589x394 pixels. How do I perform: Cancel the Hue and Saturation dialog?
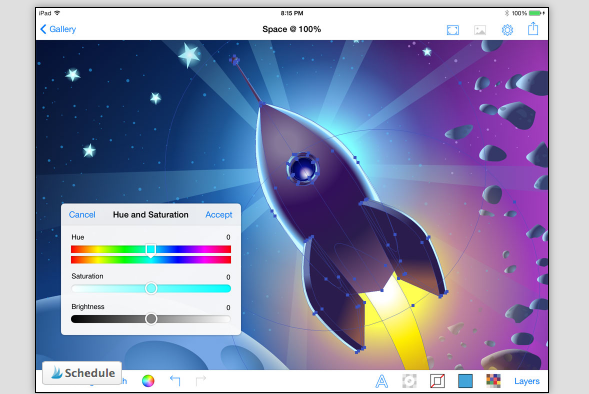(x=82, y=214)
